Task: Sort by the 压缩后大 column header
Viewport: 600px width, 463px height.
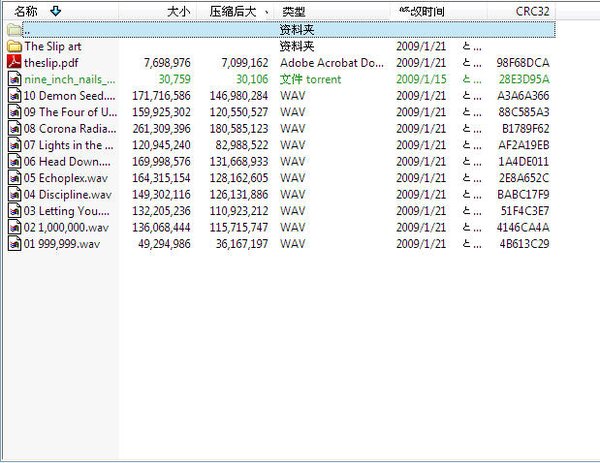Action: click(235, 11)
